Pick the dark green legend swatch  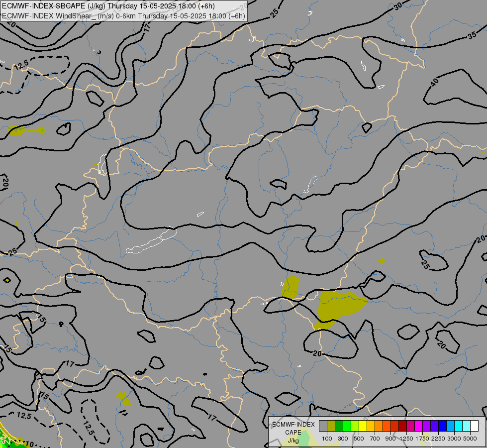pyautogui.click(x=339, y=426)
